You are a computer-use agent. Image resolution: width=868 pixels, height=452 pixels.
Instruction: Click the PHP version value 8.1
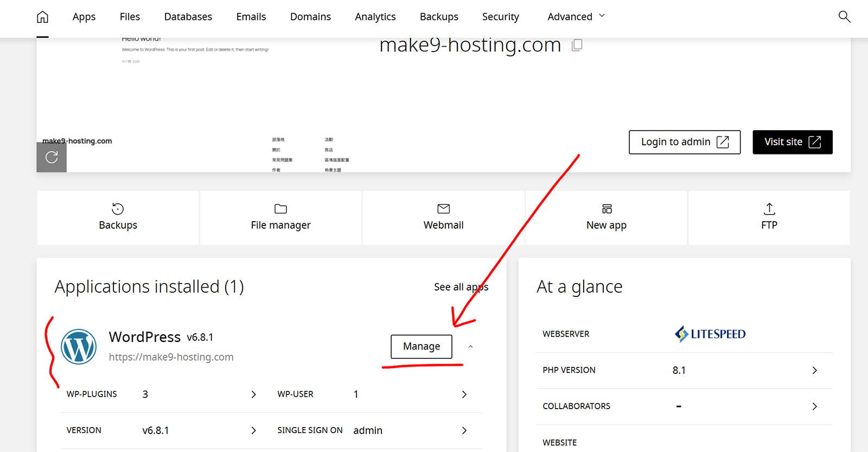pyautogui.click(x=679, y=370)
